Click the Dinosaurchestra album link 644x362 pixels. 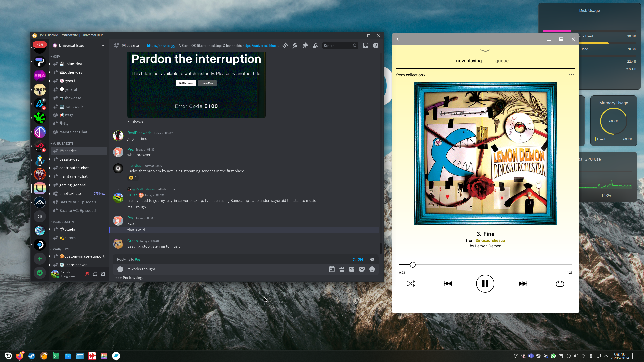coord(490,240)
